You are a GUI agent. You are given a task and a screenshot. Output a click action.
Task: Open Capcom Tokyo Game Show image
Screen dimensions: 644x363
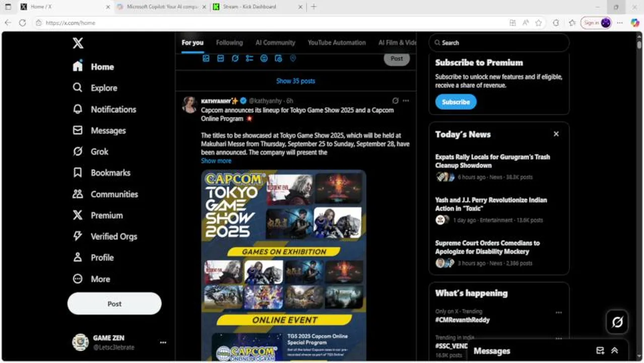[x=284, y=265]
